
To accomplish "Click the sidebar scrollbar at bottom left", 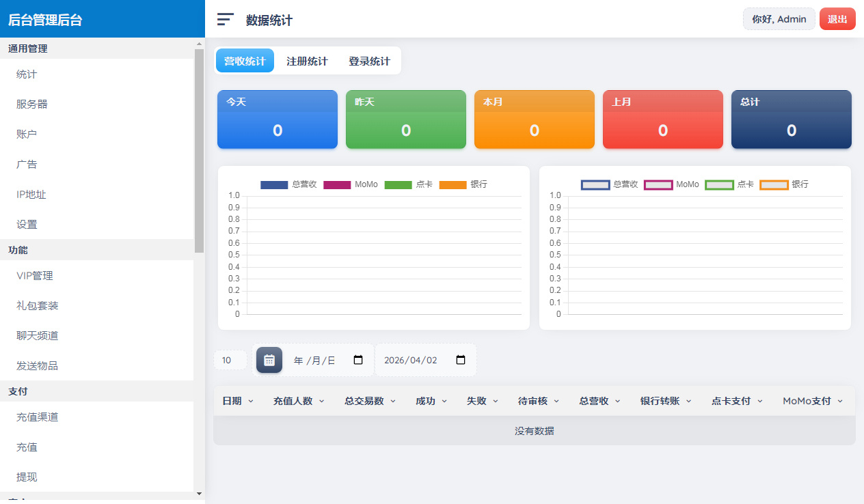I will pyautogui.click(x=198, y=494).
